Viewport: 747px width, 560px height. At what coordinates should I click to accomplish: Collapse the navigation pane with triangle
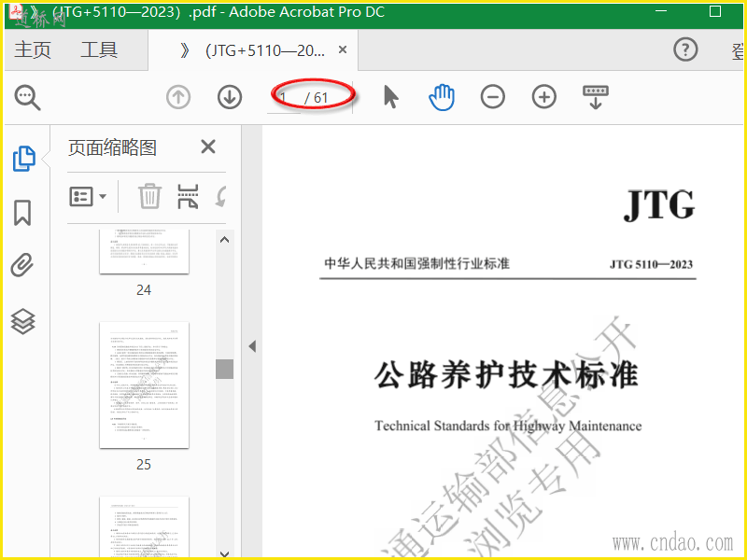(252, 346)
